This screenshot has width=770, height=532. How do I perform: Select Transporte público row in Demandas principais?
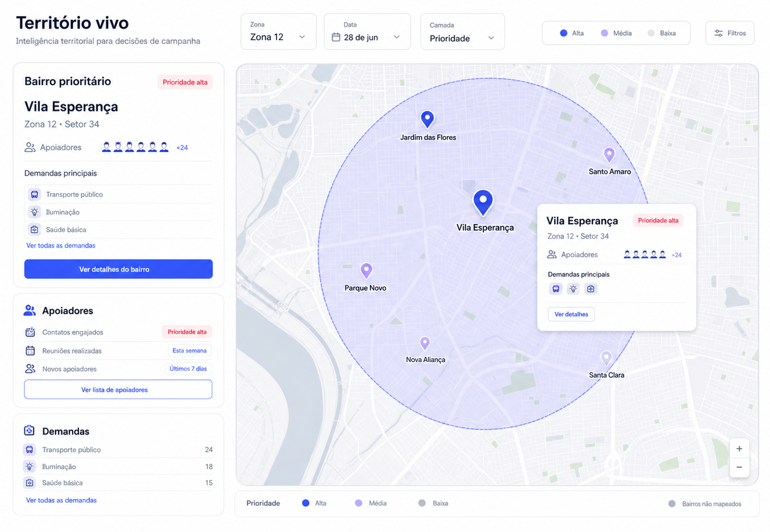(118, 194)
